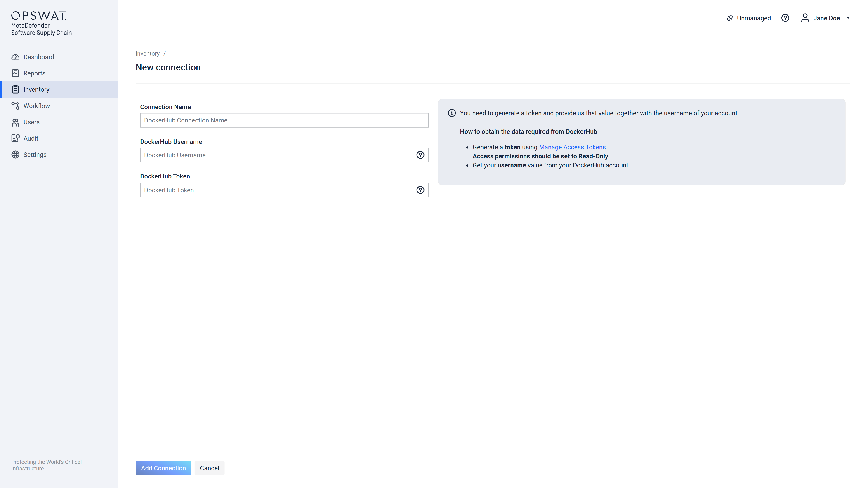Click into the DockerHub Token field
The width and height of the screenshot is (868, 488).
(x=276, y=190)
